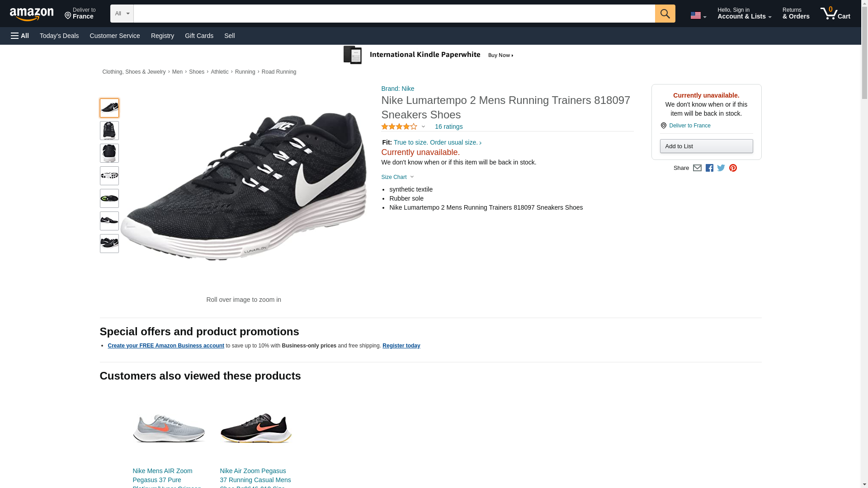Open the All hamburger menu
This screenshot has height=488, width=868.
click(20, 36)
